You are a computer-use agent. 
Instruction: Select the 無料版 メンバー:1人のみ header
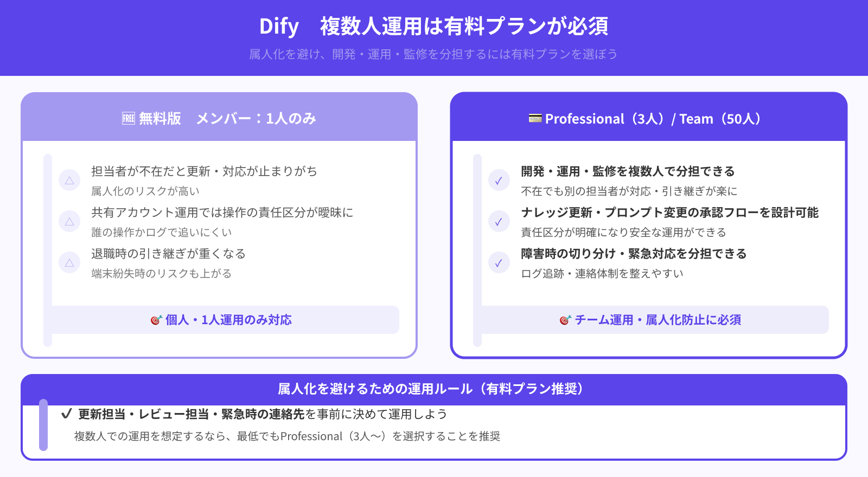219,118
